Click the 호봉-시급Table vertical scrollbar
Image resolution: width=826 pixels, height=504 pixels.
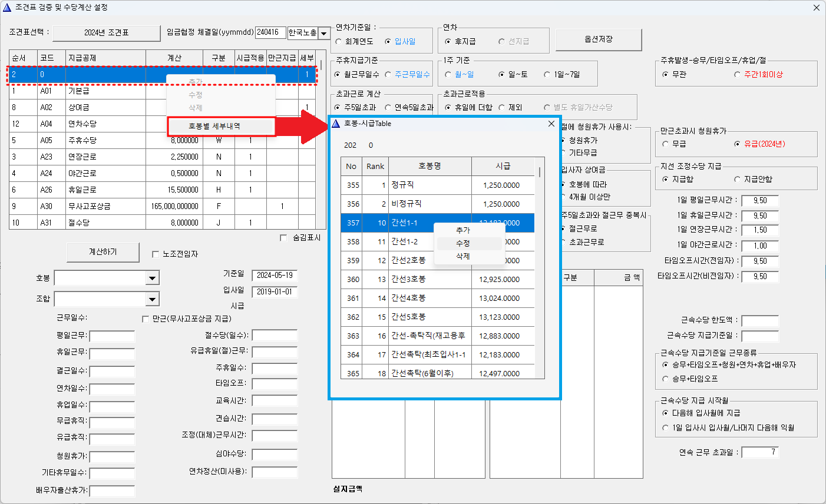[540, 268]
